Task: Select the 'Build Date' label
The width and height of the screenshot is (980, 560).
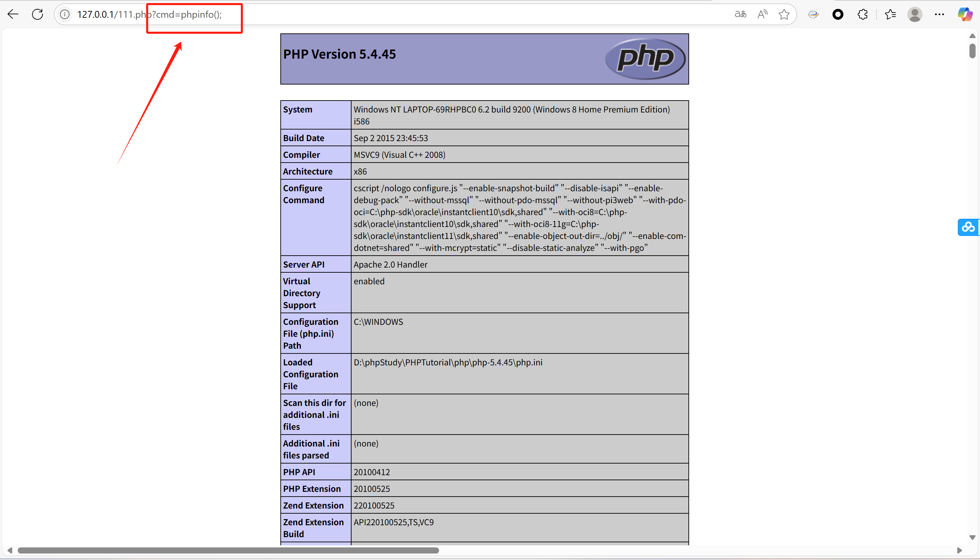Action: click(304, 138)
